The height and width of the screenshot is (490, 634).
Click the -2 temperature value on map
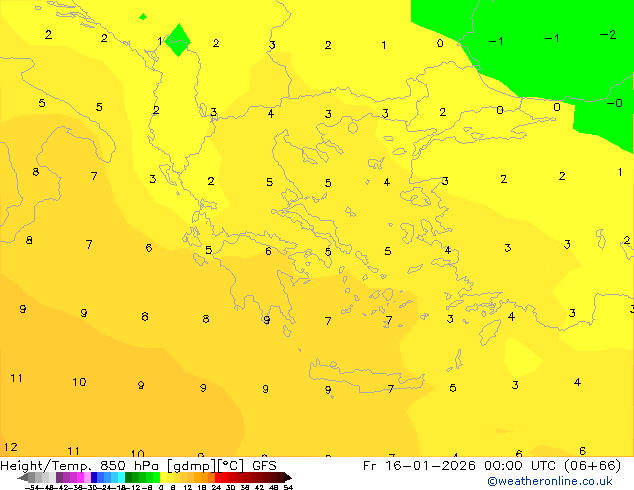(608, 35)
